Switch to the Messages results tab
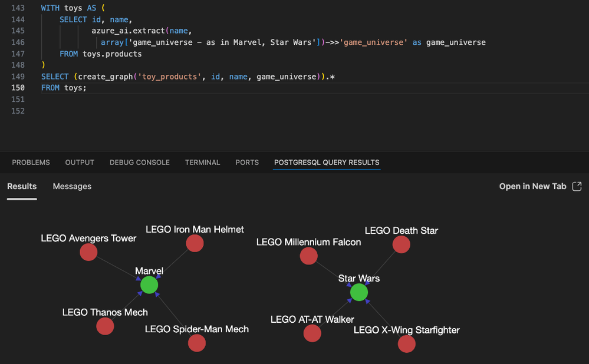589x364 pixels. [72, 187]
